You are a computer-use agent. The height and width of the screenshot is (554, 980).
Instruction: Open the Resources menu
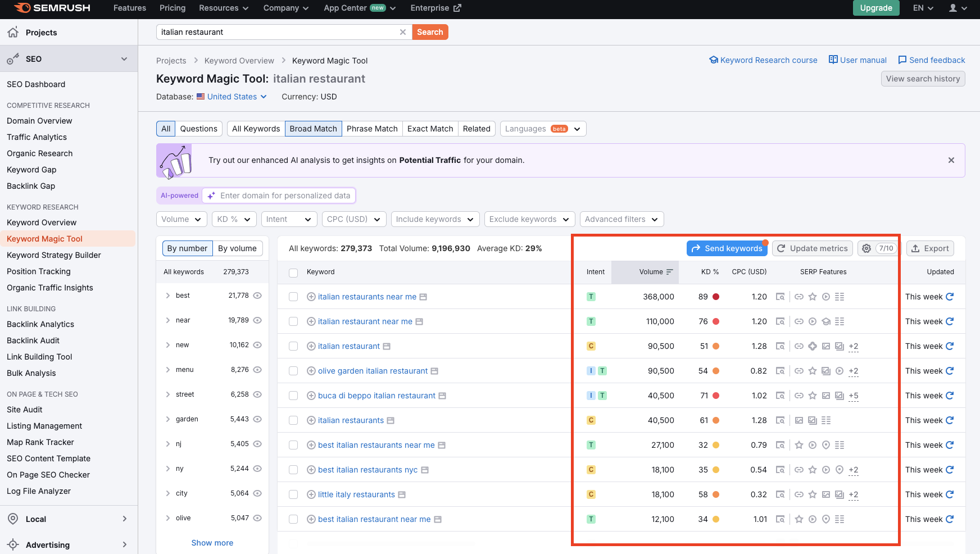[x=223, y=8]
